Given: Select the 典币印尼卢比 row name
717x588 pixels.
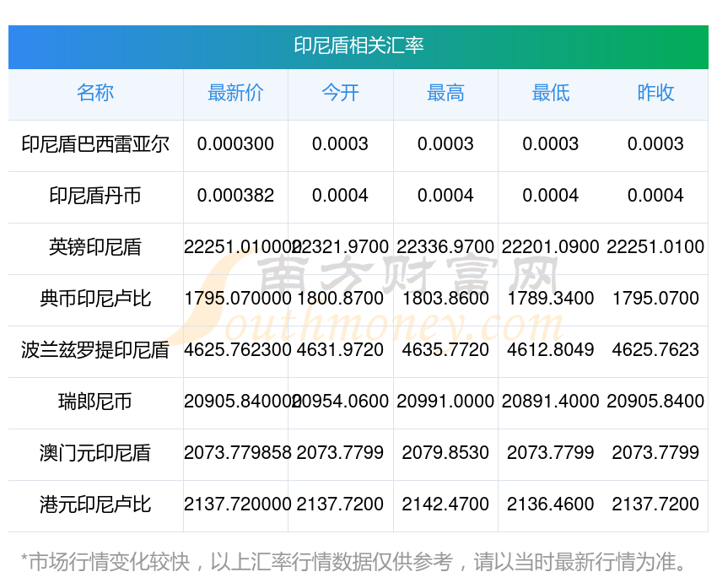Looking at the screenshot, I should click(95, 299).
